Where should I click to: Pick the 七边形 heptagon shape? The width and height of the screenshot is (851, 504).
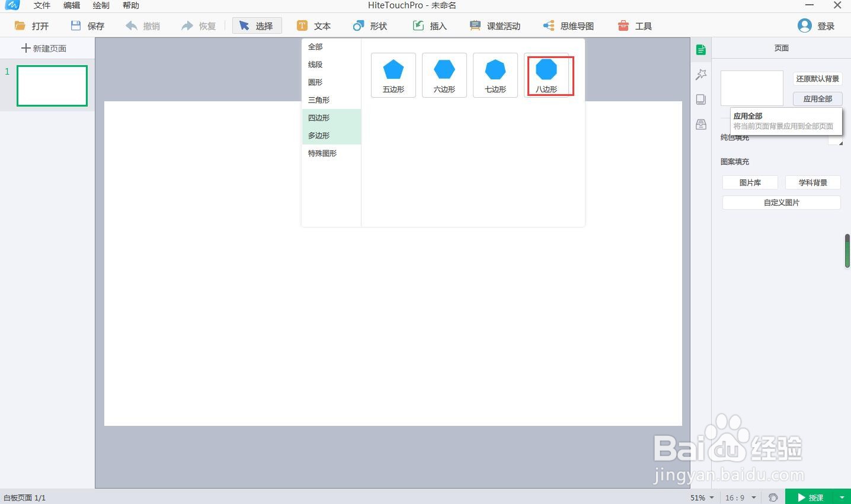click(x=495, y=75)
